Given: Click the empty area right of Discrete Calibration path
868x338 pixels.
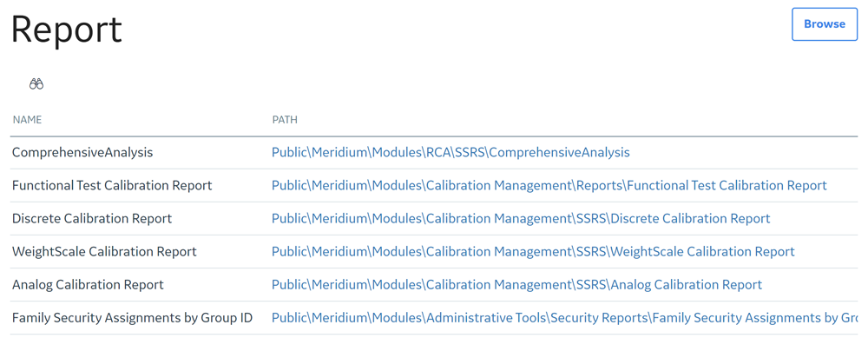Looking at the screenshot, I should (x=814, y=219).
